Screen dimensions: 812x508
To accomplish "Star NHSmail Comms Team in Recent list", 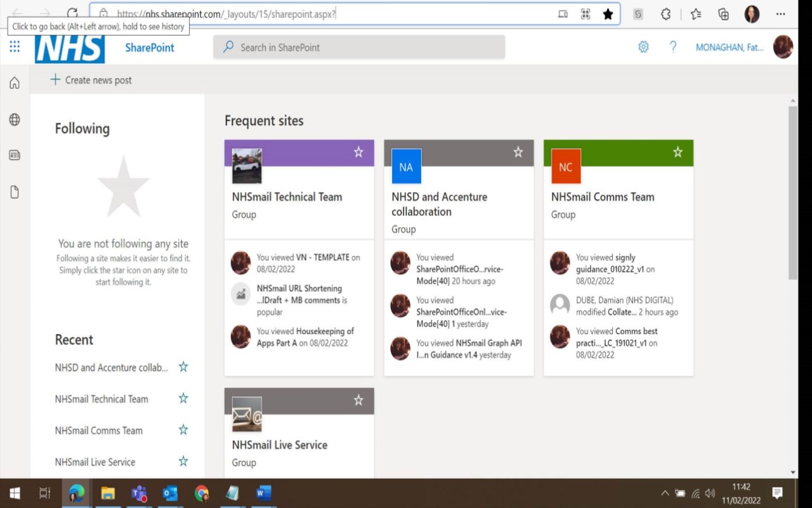I will click(183, 430).
